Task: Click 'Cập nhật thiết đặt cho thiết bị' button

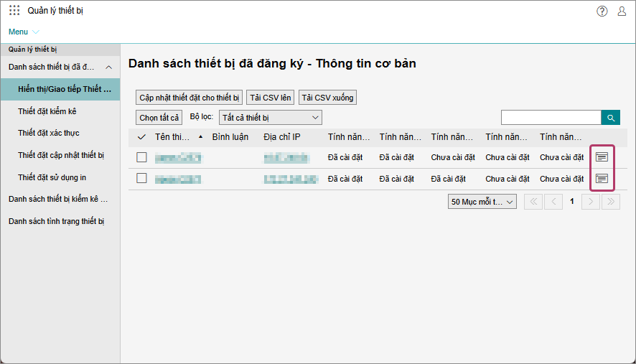Action: pyautogui.click(x=189, y=98)
